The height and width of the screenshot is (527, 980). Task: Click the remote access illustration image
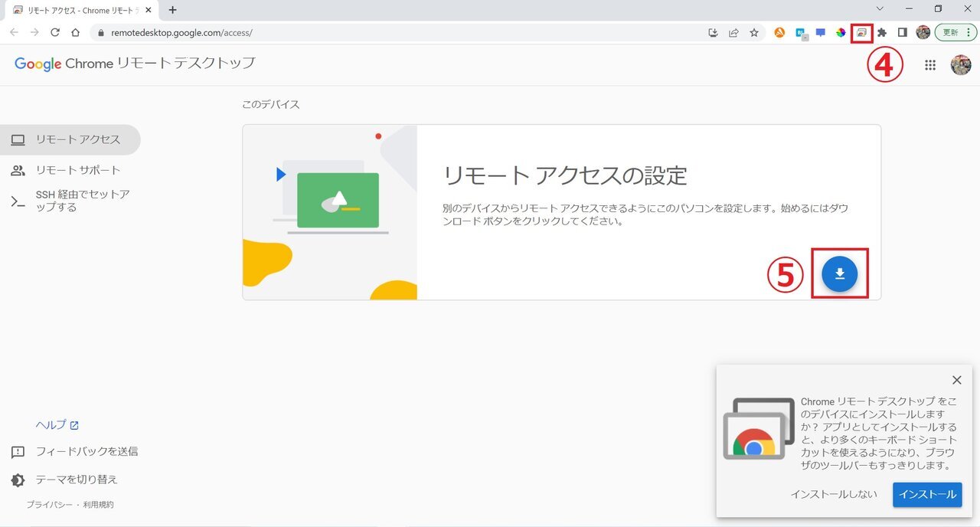330,212
